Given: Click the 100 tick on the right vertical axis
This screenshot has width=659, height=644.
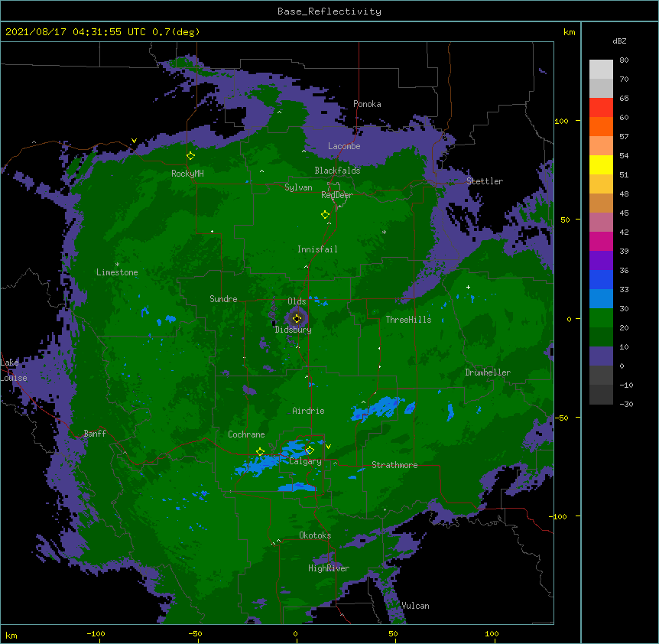Looking at the screenshot, I should coord(561,121).
